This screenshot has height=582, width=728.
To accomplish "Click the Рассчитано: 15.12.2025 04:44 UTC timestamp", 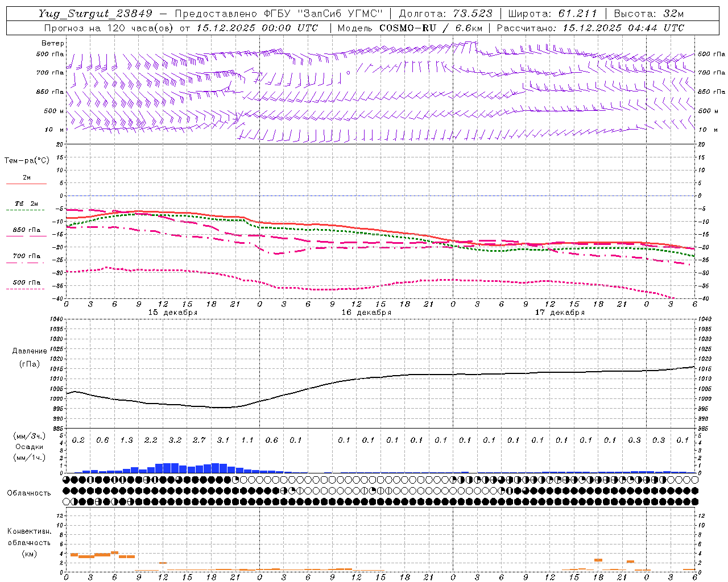I will click(x=590, y=28).
